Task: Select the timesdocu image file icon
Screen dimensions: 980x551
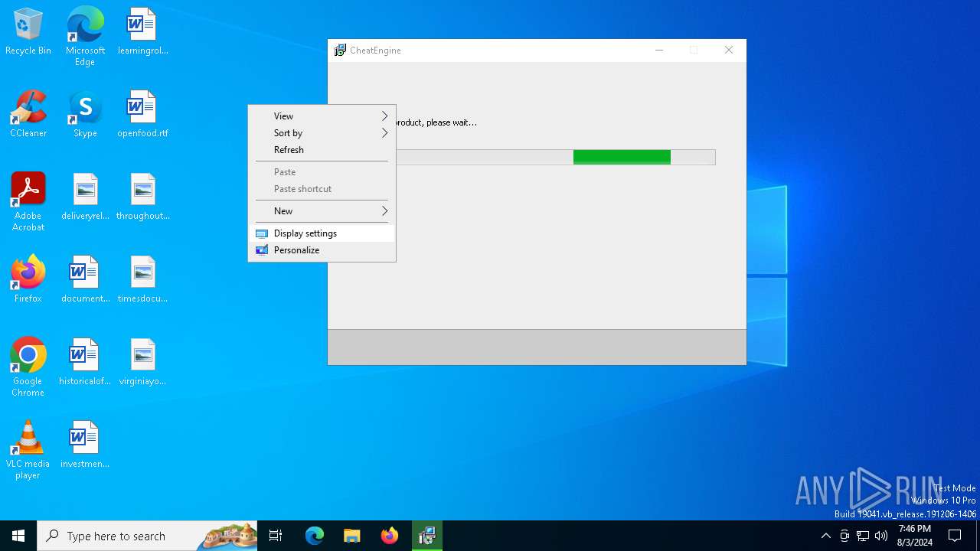Action: click(142, 280)
